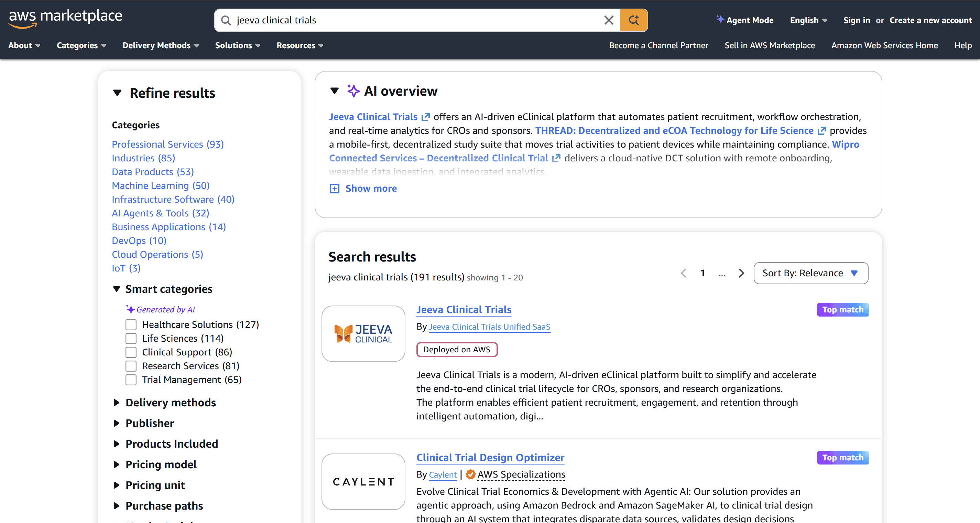Expand the Pricing model filter
Screen dimensions: 980x523
tap(117, 465)
